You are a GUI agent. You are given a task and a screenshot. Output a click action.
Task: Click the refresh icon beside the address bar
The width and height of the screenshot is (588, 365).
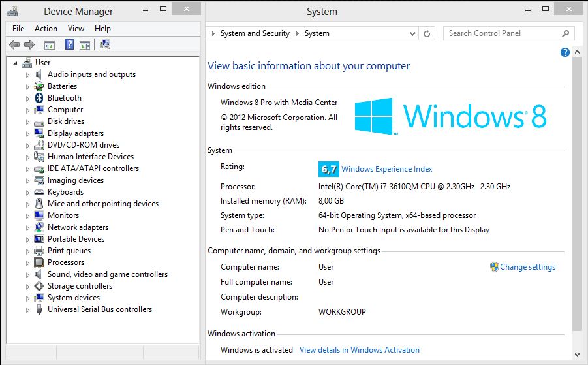coord(427,34)
